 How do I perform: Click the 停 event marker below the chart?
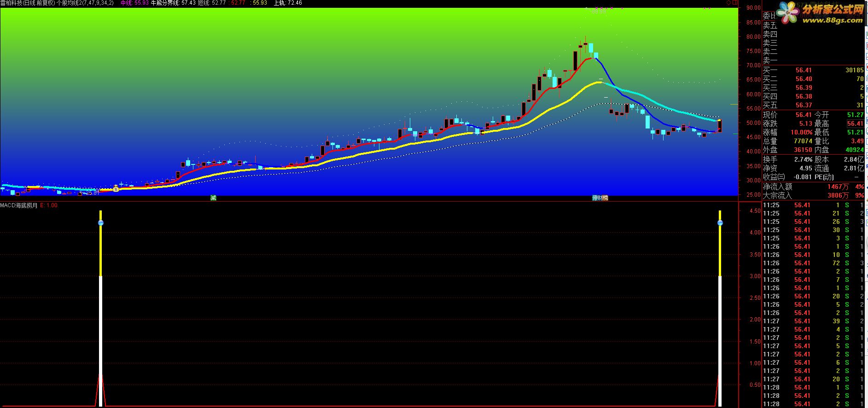point(595,198)
